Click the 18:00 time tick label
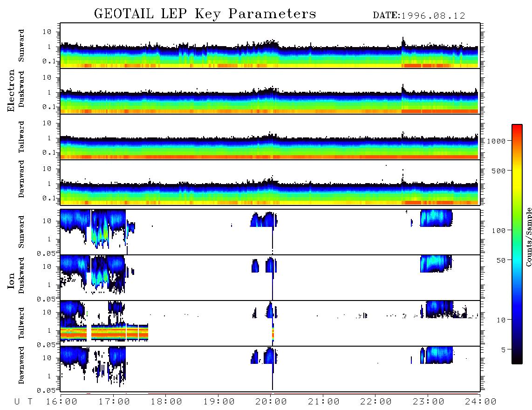 [166, 402]
